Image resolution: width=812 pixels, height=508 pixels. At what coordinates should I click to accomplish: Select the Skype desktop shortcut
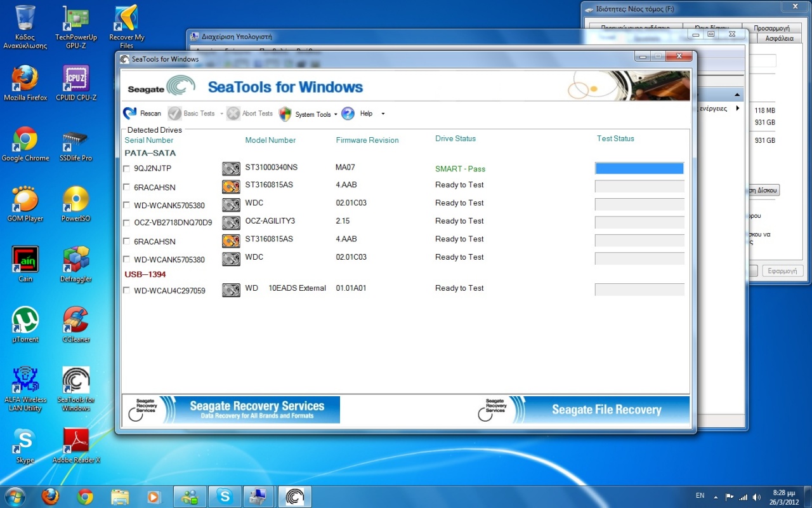(x=25, y=445)
